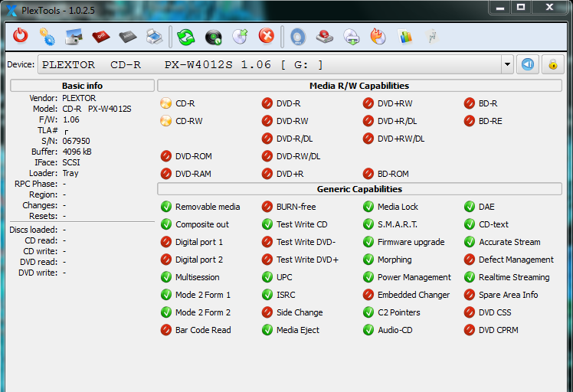Click the Side Change label
This screenshot has height=392, width=573.
click(300, 312)
